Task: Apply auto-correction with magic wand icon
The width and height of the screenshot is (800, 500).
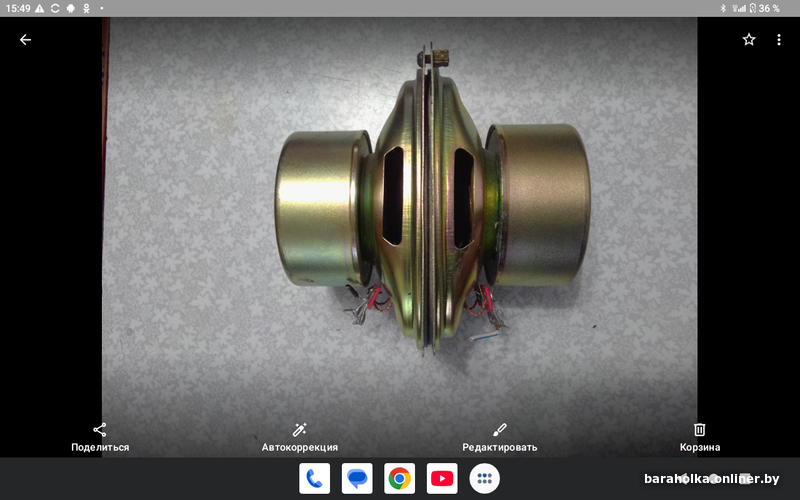Action: coord(299,429)
